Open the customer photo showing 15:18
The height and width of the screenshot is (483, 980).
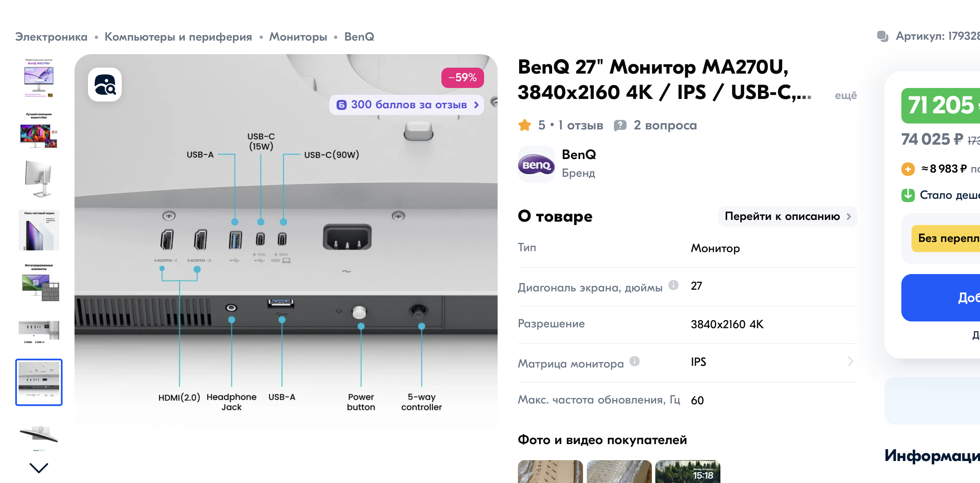pos(688,472)
